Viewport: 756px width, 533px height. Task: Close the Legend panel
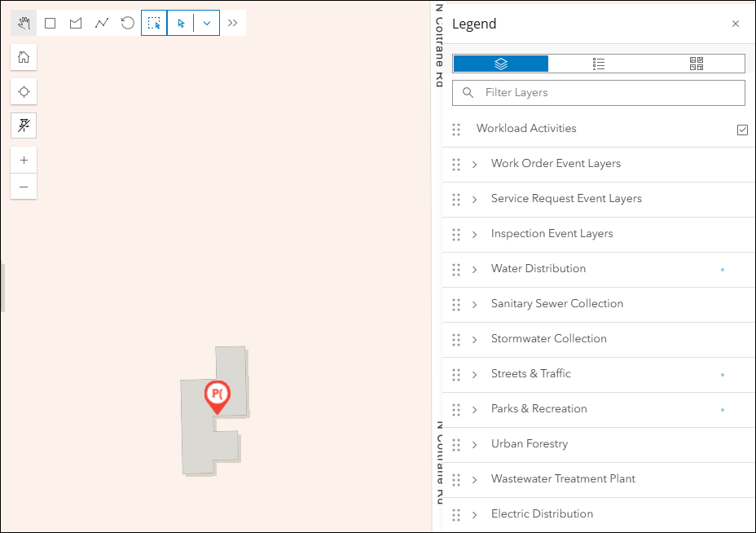click(x=736, y=24)
